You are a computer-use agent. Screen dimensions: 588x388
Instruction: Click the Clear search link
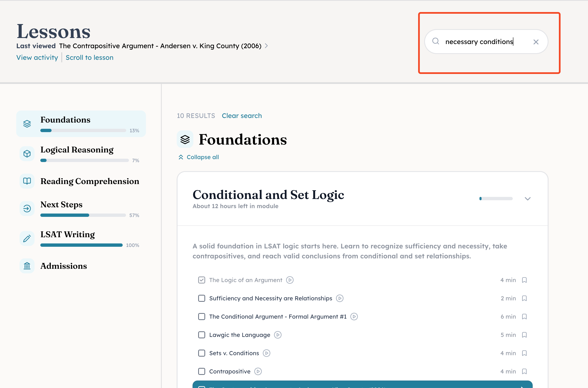pyautogui.click(x=242, y=116)
